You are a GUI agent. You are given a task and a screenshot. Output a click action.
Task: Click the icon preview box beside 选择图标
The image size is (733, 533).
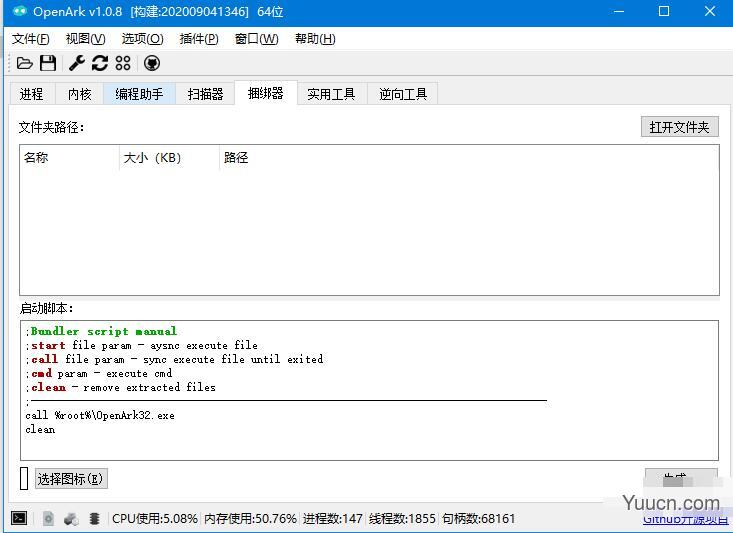24,478
